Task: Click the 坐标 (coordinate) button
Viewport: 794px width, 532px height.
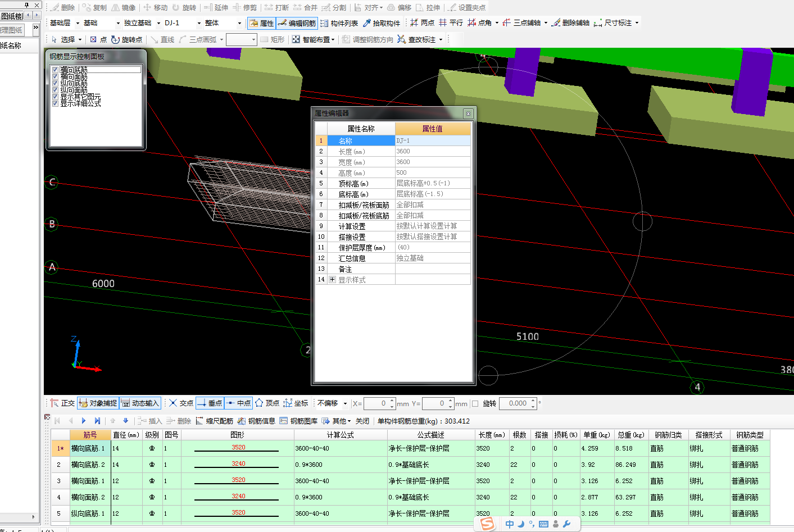Action: [296, 403]
